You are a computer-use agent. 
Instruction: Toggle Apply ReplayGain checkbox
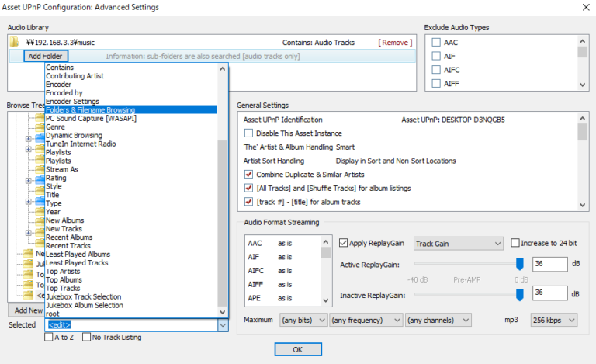[x=343, y=243]
